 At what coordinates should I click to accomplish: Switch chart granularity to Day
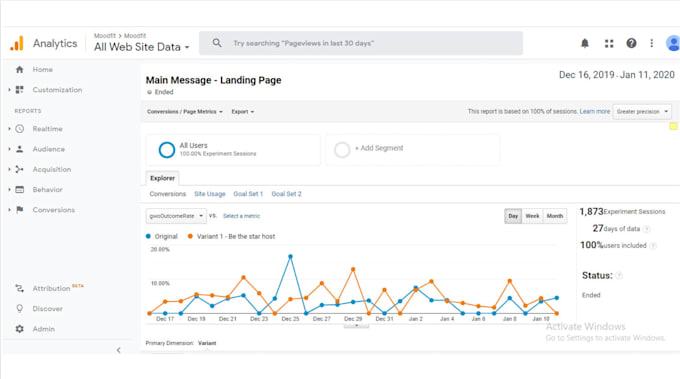513,216
